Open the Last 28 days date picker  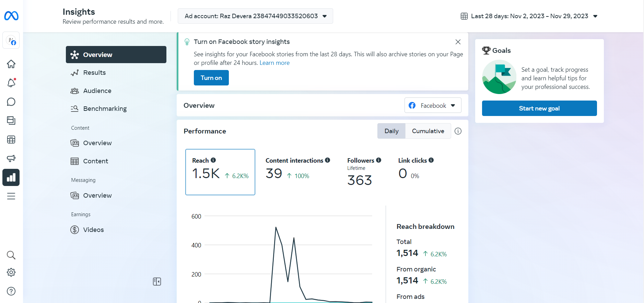pyautogui.click(x=529, y=16)
